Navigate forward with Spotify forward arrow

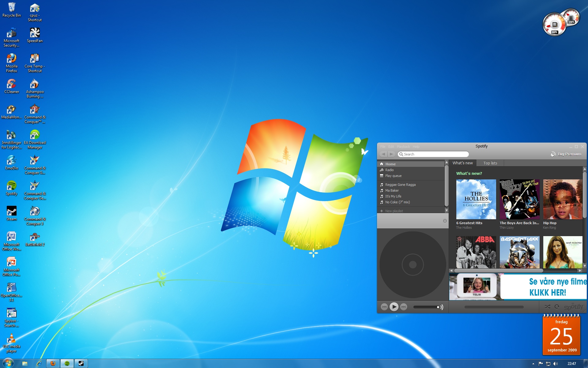coord(391,154)
